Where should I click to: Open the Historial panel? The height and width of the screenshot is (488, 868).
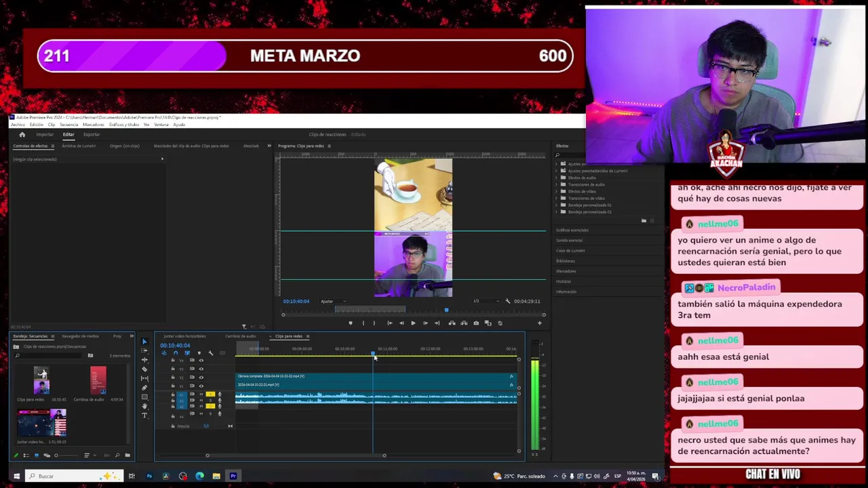pos(564,281)
